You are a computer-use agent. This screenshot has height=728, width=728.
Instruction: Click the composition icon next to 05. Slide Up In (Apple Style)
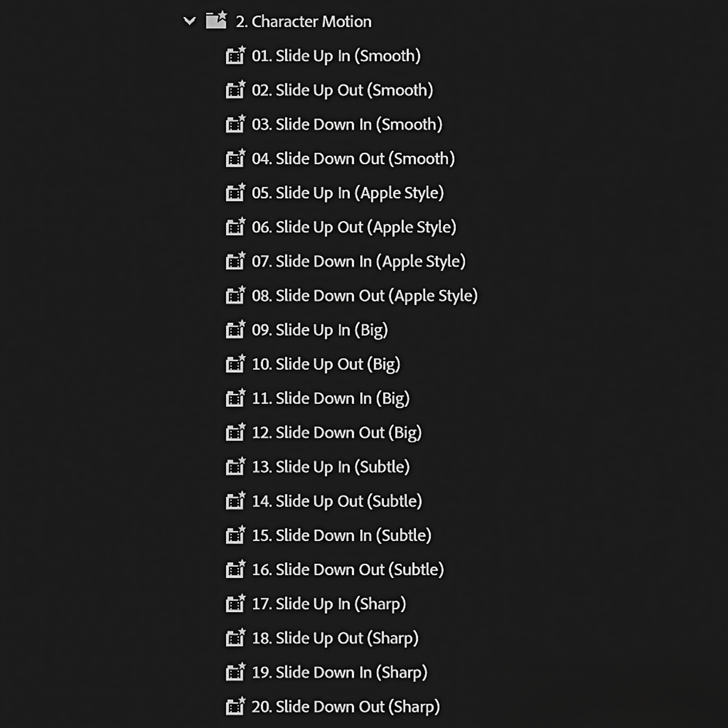236,193
